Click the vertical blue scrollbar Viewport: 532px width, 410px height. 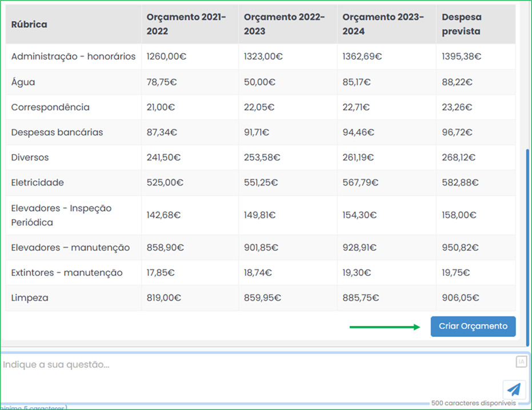(x=527, y=246)
